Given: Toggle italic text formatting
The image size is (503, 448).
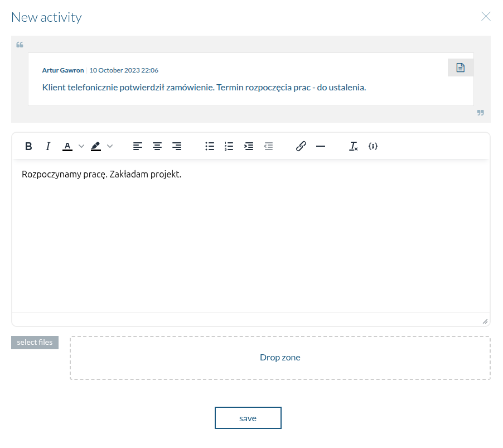Looking at the screenshot, I should pos(48,146).
